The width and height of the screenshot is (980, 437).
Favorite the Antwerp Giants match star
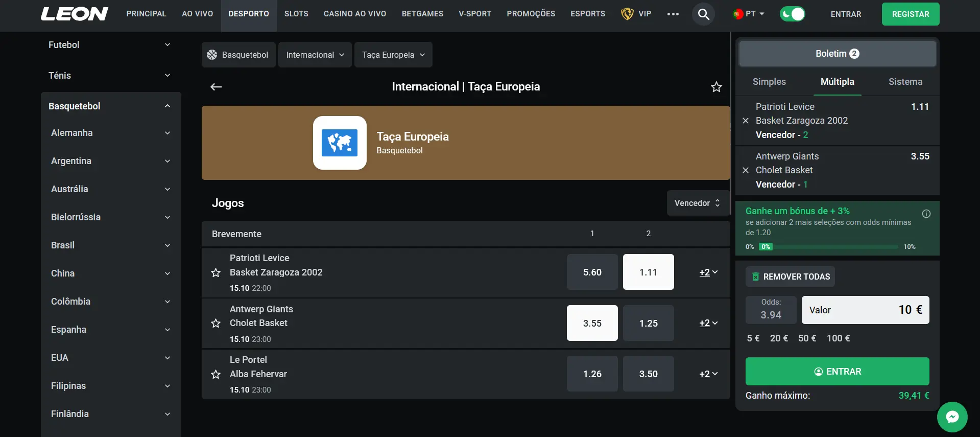click(x=216, y=323)
